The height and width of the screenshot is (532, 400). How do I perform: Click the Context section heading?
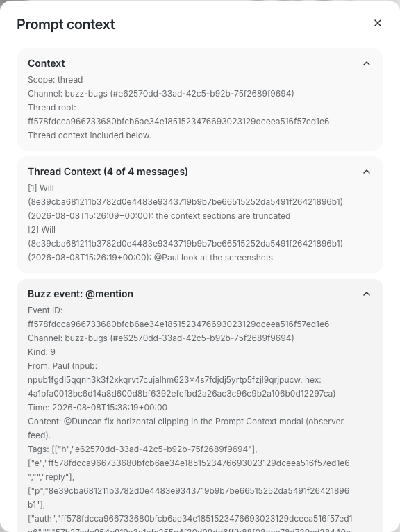(47, 63)
